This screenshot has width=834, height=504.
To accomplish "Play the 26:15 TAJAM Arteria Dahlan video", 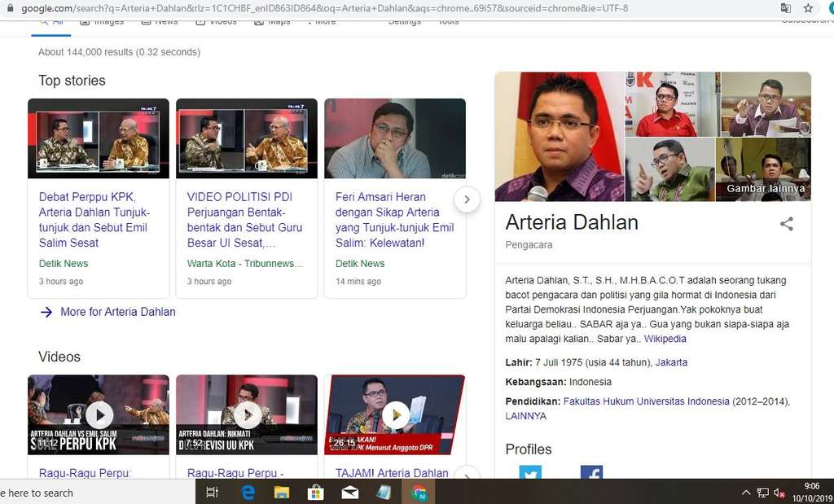I will (x=395, y=414).
